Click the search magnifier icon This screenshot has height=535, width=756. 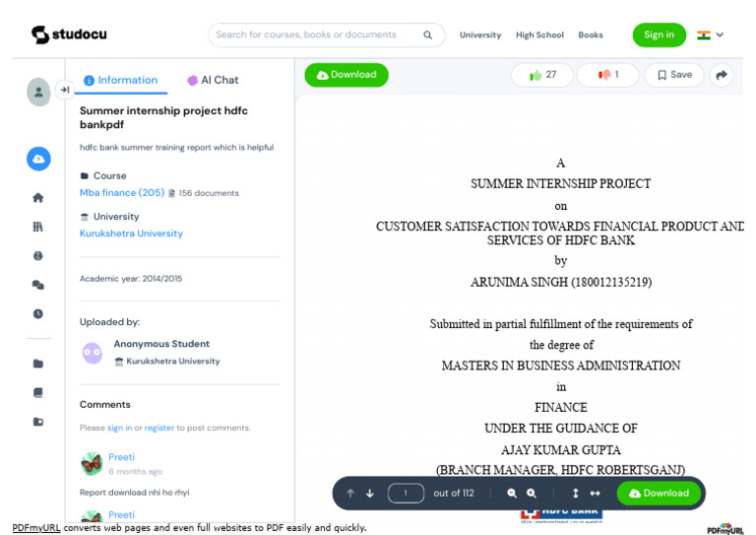click(427, 34)
